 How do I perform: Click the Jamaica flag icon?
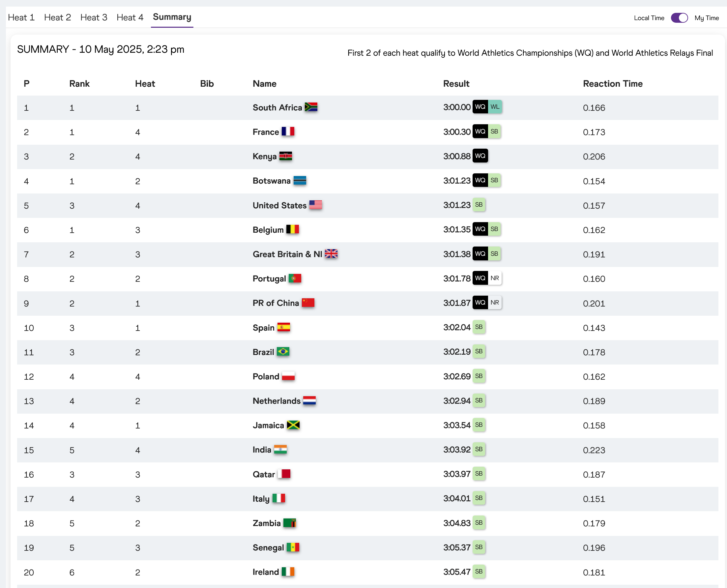point(293,425)
